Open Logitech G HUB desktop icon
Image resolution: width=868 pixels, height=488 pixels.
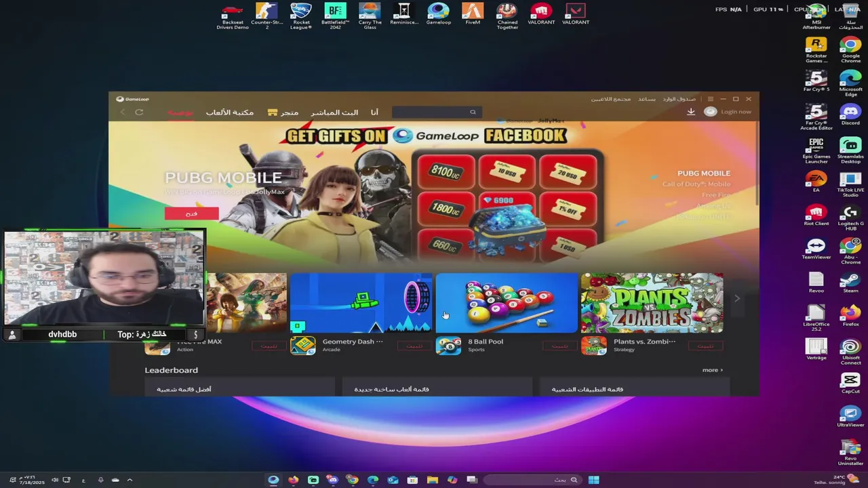850,218
